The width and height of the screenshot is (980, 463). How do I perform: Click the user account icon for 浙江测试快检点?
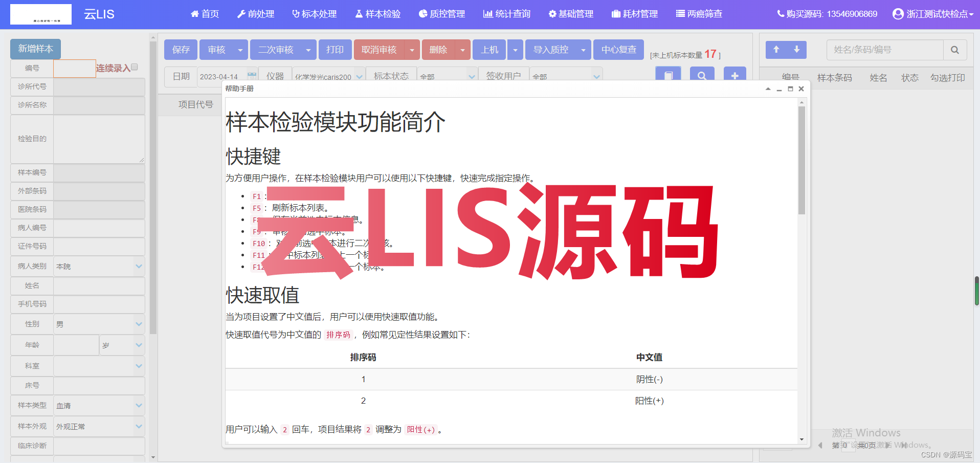[897, 14]
